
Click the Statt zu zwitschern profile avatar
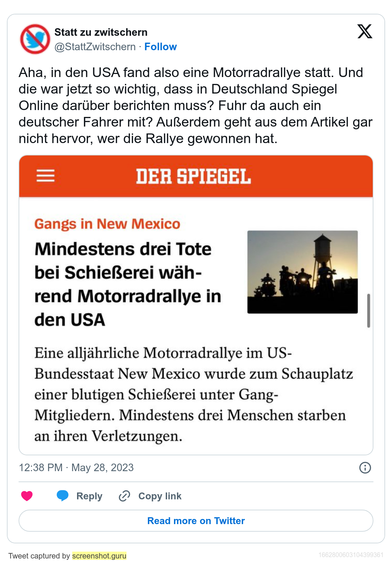pyautogui.click(x=35, y=39)
